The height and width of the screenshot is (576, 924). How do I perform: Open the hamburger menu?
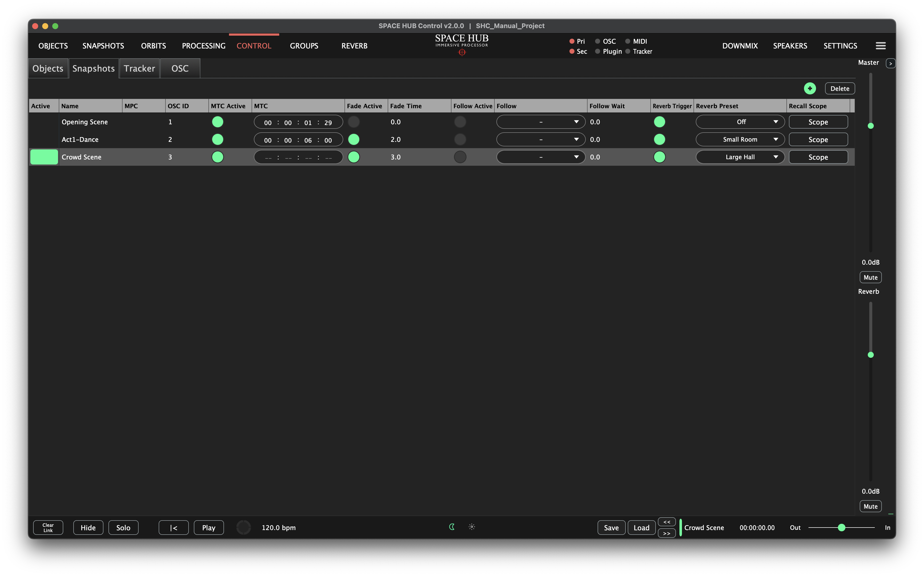point(881,45)
